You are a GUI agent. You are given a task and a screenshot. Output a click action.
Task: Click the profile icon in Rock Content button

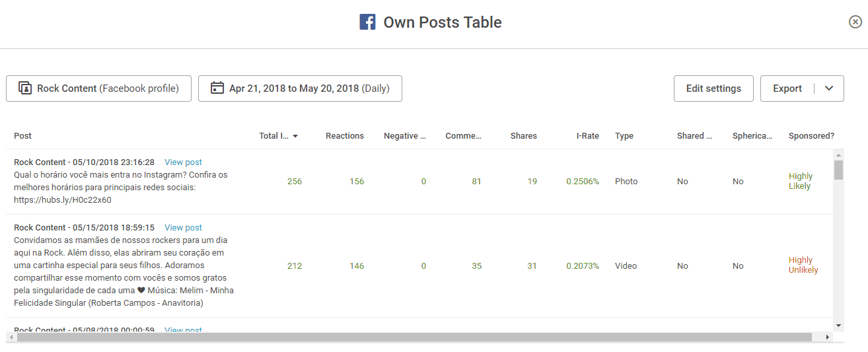point(25,88)
